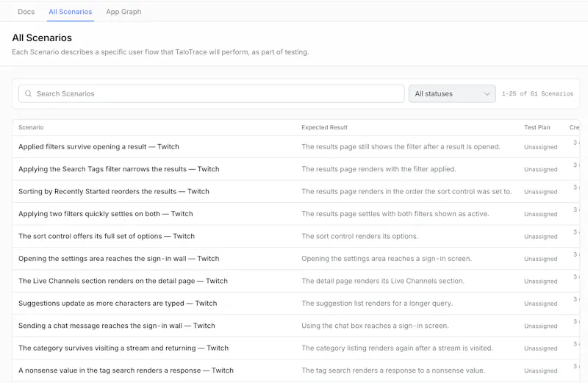The image size is (588, 383).
Task: Click the Search Scenarios input field
Action: click(211, 94)
